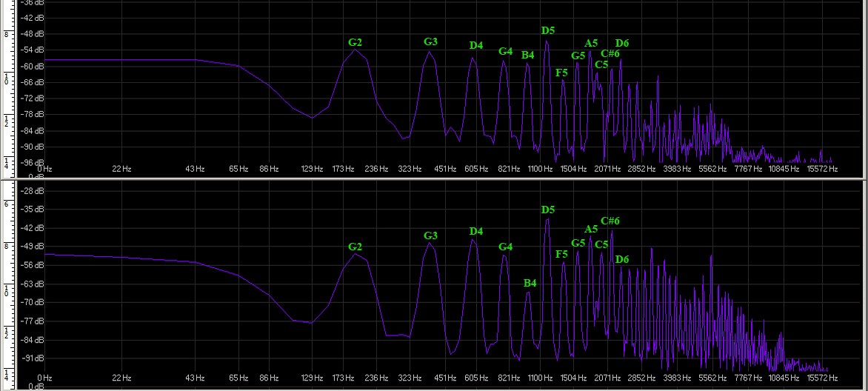868x391 pixels.
Task: Click the 43 Hz frequency label in upper panel
Action: [x=195, y=169]
